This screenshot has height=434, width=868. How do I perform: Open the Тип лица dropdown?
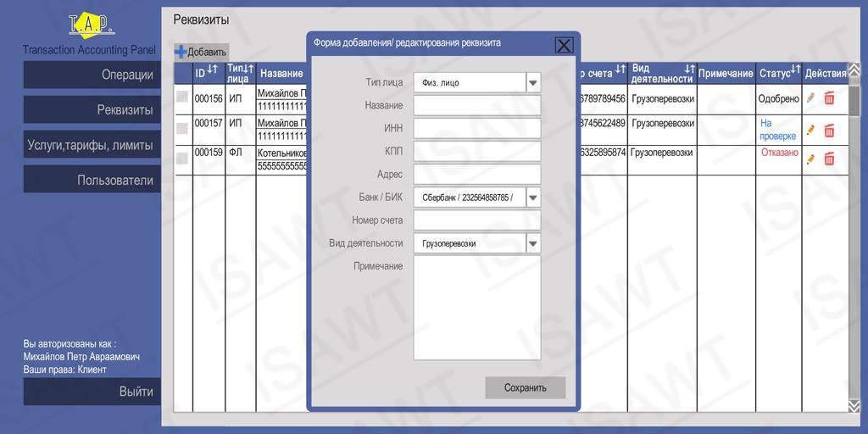tap(532, 83)
